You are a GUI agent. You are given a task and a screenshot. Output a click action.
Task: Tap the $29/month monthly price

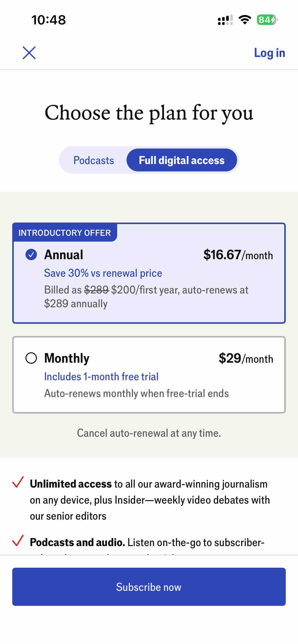(246, 358)
